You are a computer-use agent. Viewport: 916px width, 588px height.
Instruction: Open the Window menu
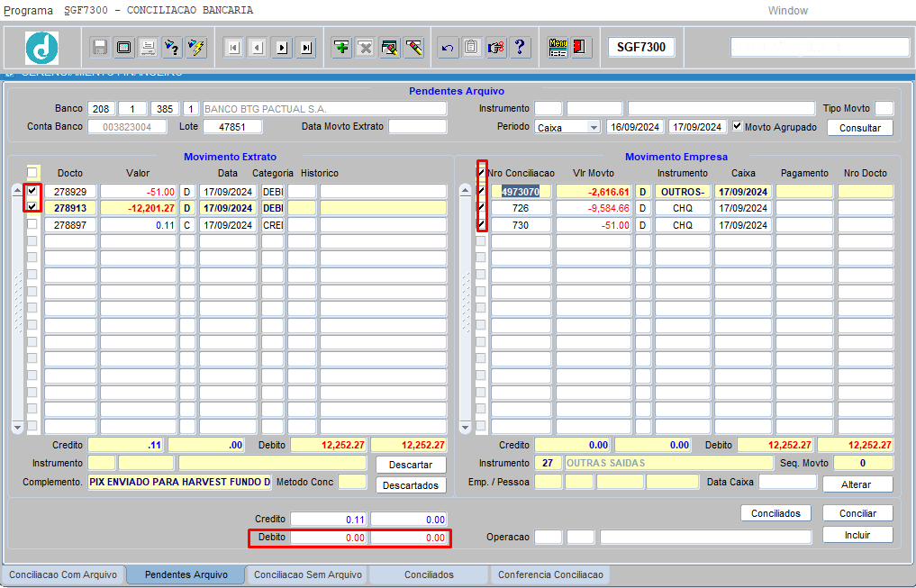[787, 11]
